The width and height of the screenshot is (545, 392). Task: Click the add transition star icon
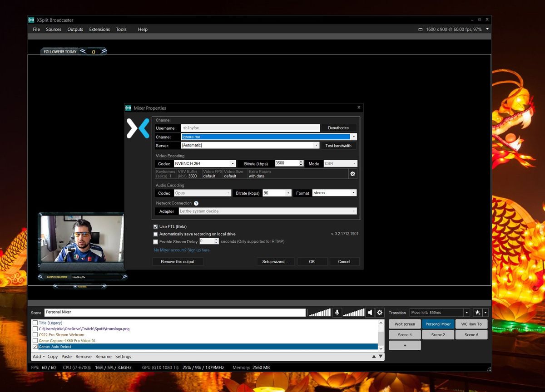pyautogui.click(x=477, y=312)
